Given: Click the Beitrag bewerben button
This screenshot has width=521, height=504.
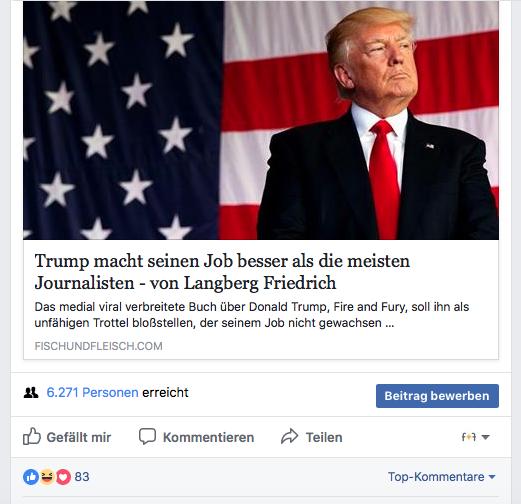Looking at the screenshot, I should [x=437, y=396].
